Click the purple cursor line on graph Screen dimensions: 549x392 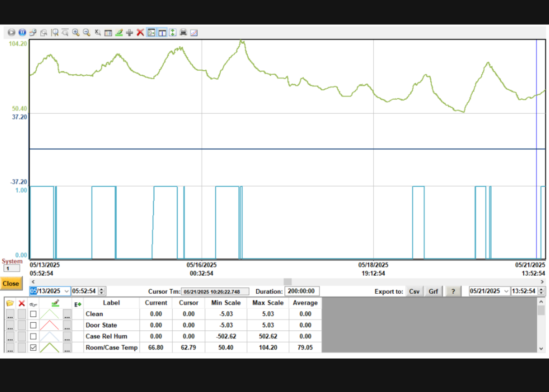536,149
